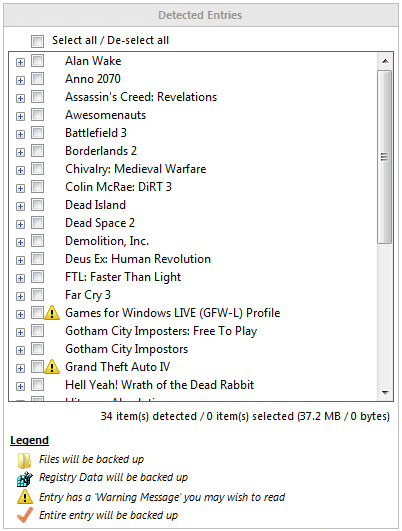Click the folder icon in the Legend
Viewport: 402px width, 531px height.
[24, 460]
